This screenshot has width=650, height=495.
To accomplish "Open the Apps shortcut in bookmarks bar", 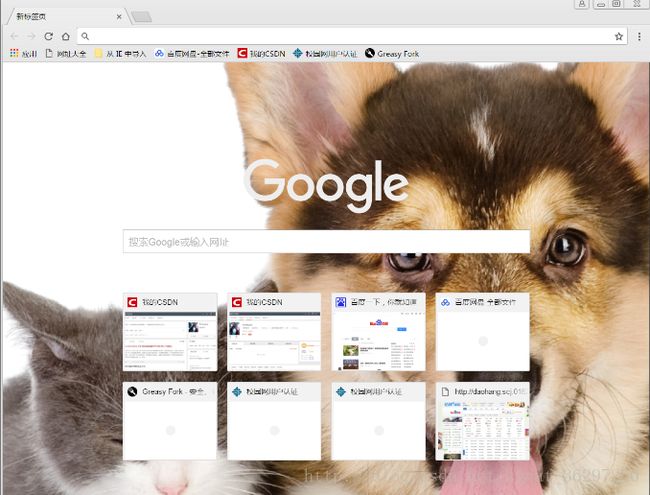I will click(24, 53).
